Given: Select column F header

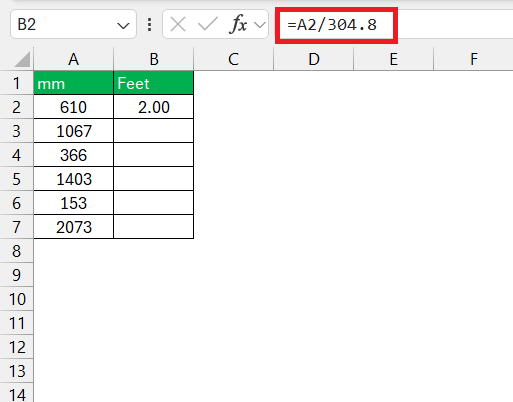Looking at the screenshot, I should pos(474,59).
